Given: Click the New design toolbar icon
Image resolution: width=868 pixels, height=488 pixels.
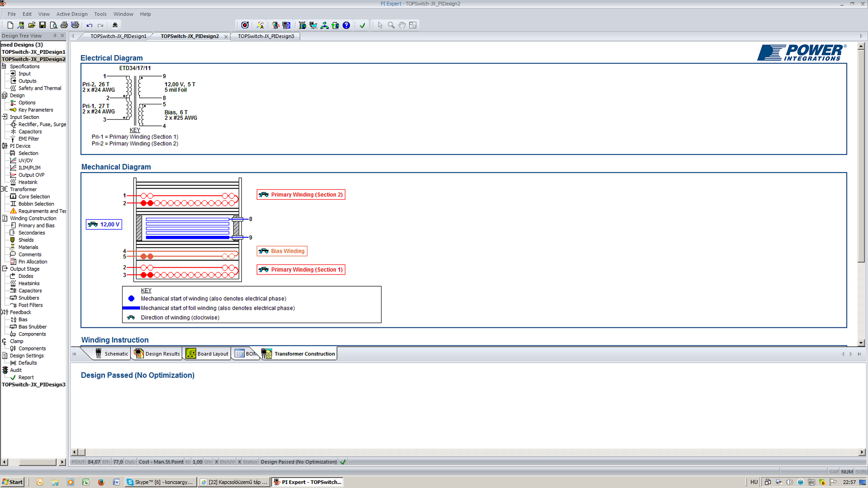Looking at the screenshot, I should point(10,25).
